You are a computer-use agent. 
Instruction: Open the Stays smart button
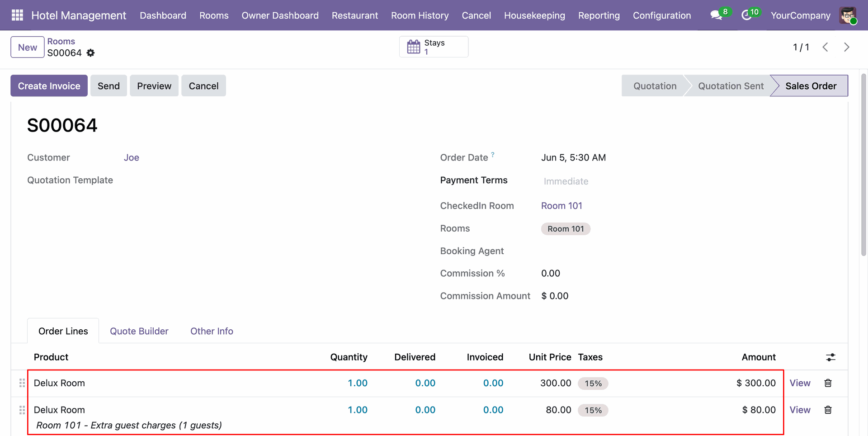coord(434,47)
